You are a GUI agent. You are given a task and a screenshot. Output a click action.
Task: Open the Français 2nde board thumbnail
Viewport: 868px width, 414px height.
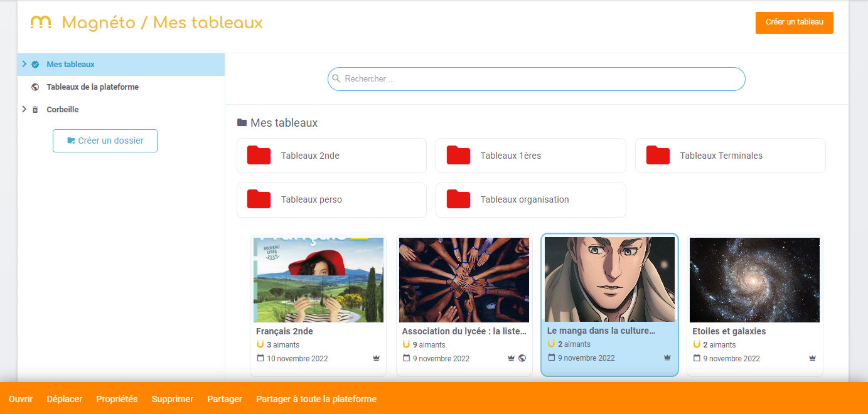(x=318, y=280)
